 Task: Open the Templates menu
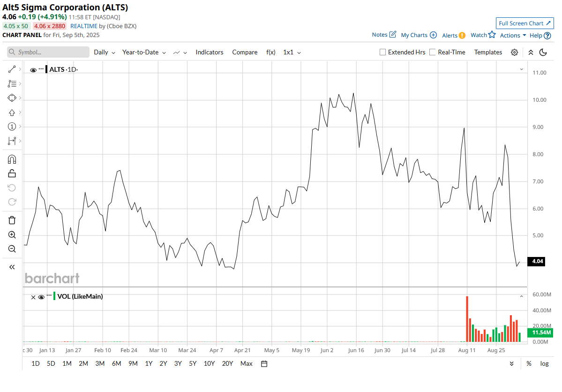tap(488, 53)
